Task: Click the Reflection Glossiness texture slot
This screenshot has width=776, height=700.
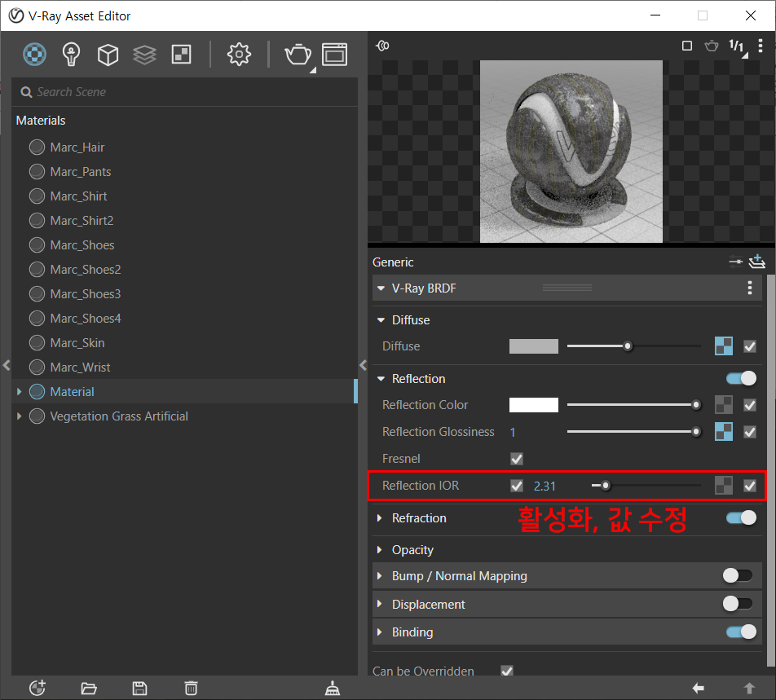Action: click(724, 432)
